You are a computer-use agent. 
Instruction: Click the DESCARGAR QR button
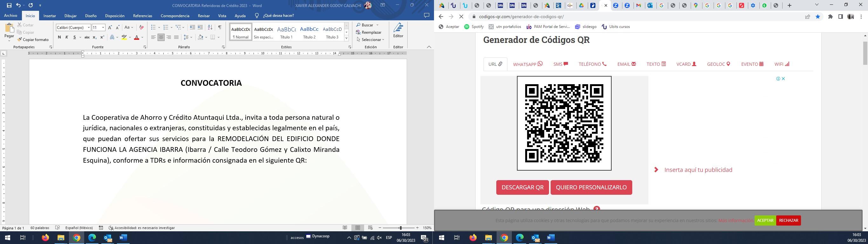(x=522, y=187)
